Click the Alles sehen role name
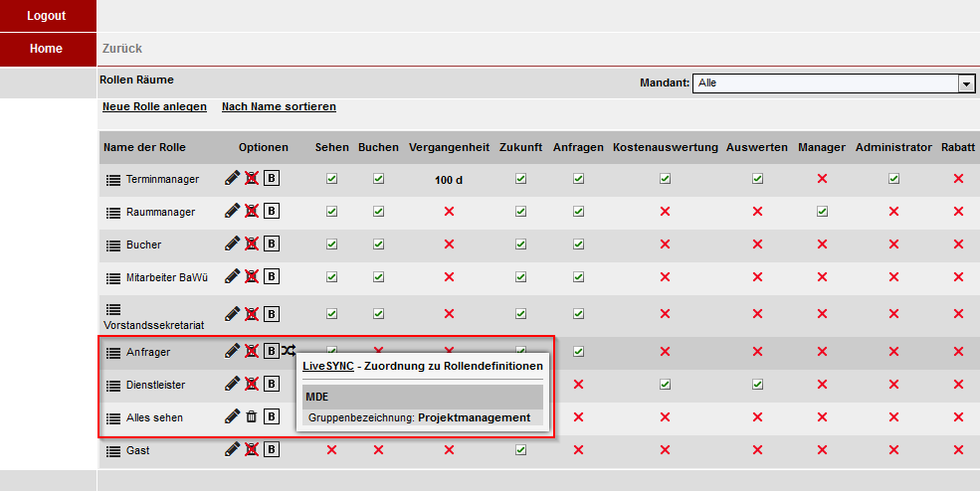980x491 pixels. click(154, 417)
